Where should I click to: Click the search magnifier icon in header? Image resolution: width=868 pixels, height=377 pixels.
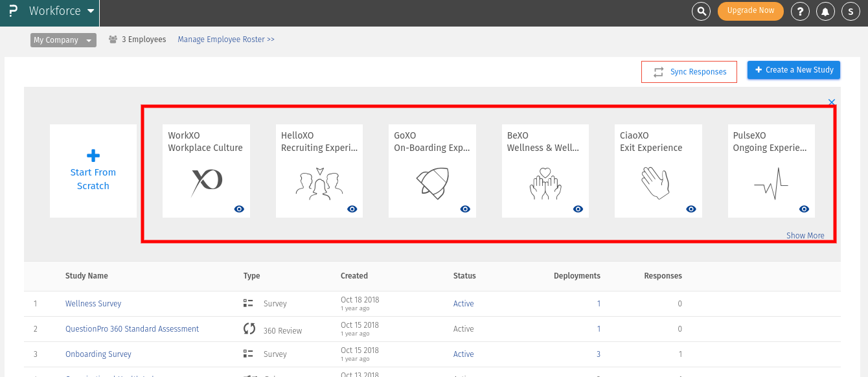pyautogui.click(x=701, y=11)
